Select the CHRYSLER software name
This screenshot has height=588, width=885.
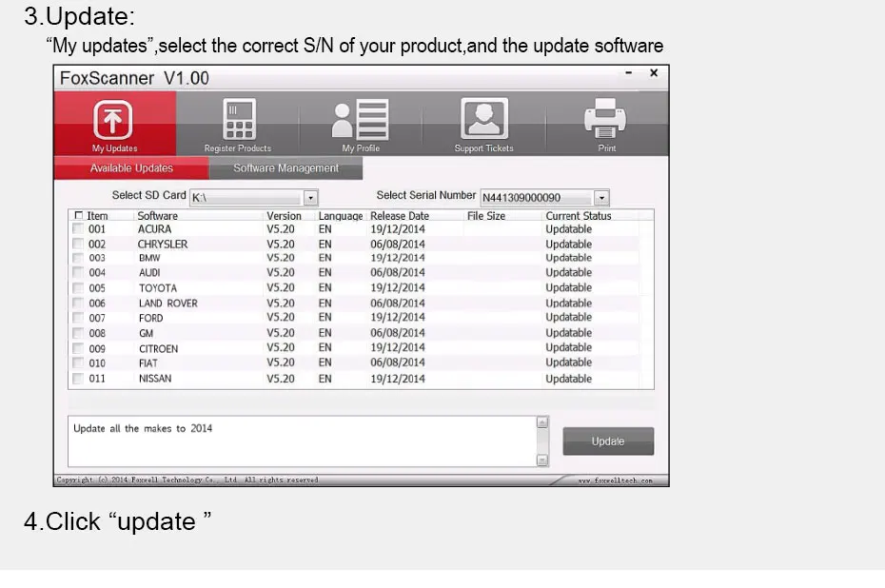tap(163, 244)
